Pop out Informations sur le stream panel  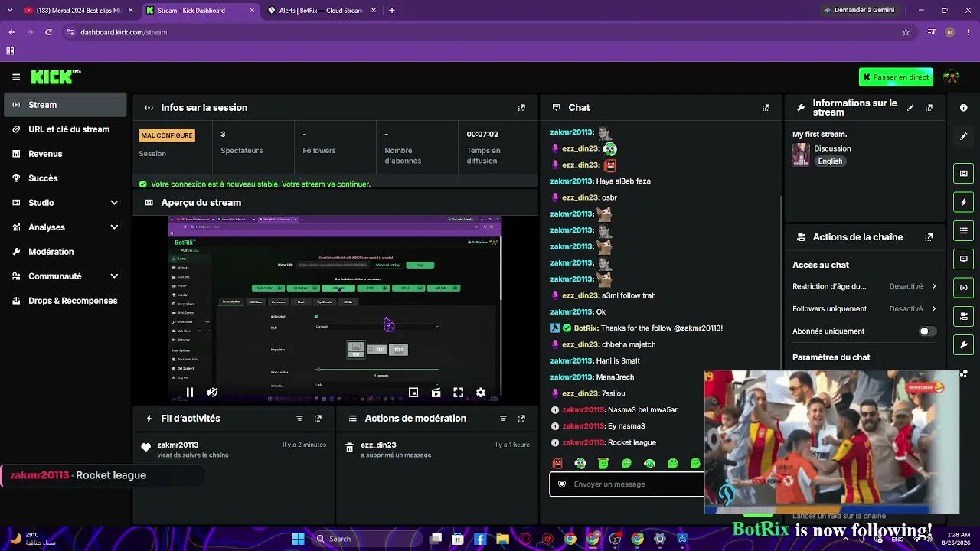coord(929,108)
